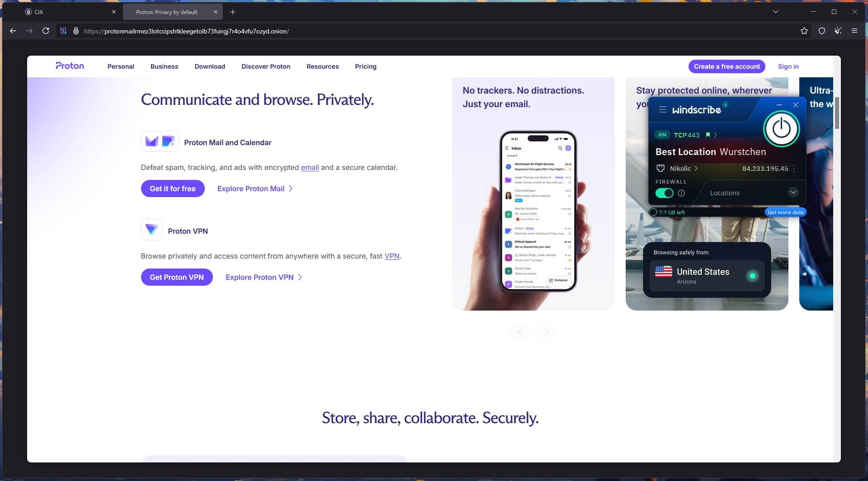Click the Windscribe power button to disconnect
The height and width of the screenshot is (481, 868).
(781, 128)
